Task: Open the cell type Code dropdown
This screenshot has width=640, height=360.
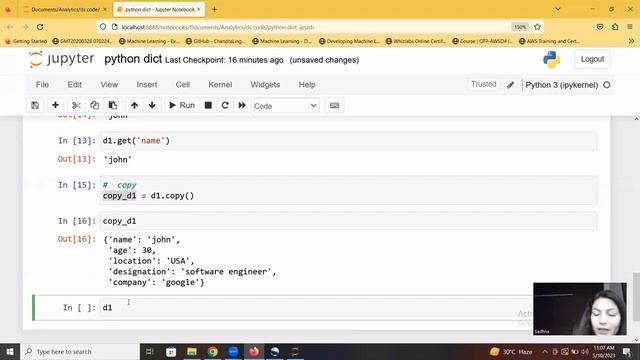Action: click(286, 106)
